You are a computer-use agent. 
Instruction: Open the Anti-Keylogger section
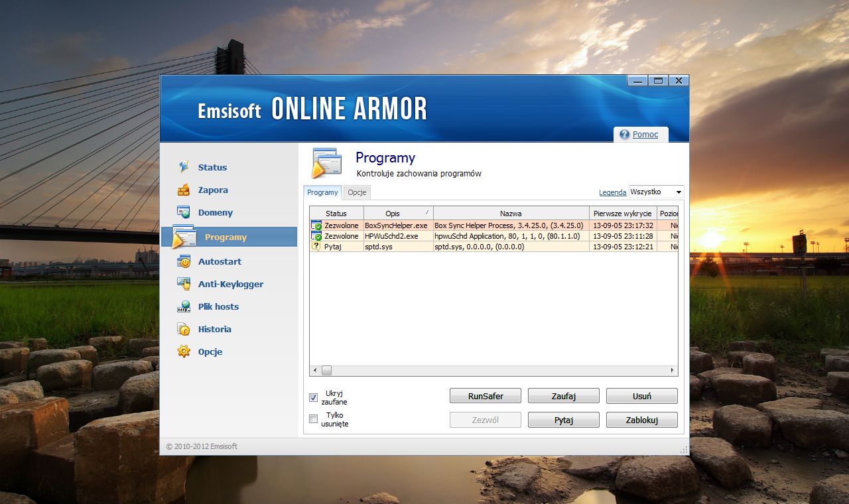tap(231, 284)
